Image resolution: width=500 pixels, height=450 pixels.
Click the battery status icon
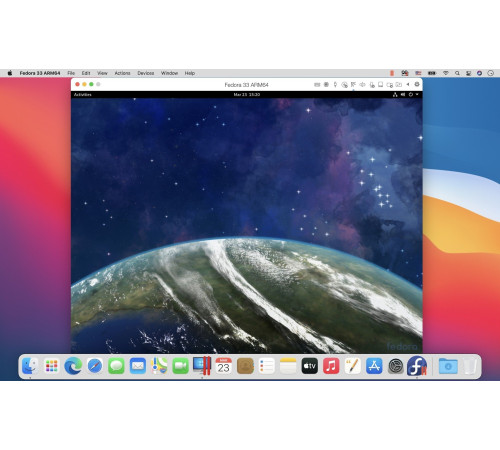[432, 73]
